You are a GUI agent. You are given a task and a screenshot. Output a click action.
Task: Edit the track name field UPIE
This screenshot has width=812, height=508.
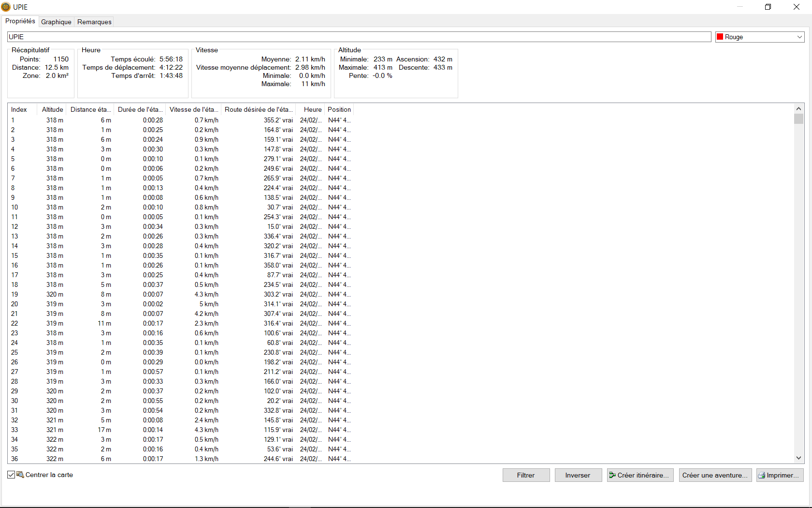359,37
